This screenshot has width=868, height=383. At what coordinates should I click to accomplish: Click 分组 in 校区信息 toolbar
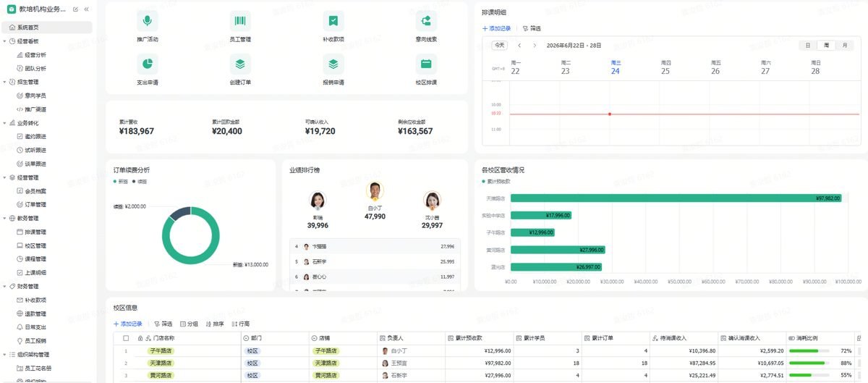tap(189, 324)
